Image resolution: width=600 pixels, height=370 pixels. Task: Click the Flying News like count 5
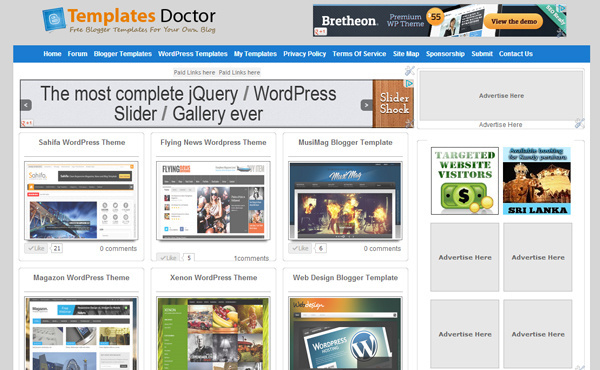point(189,258)
